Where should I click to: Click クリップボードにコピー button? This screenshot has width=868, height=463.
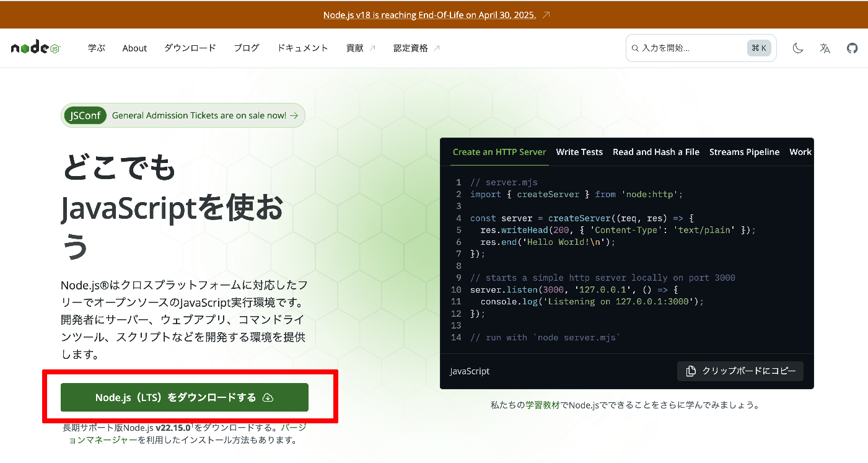pos(740,371)
